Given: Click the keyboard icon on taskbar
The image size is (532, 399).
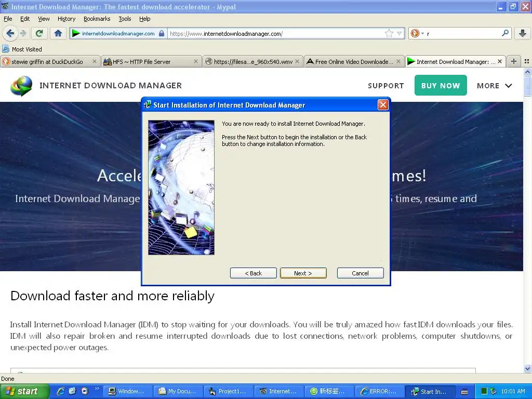Looking at the screenshot, I should click(x=464, y=392).
